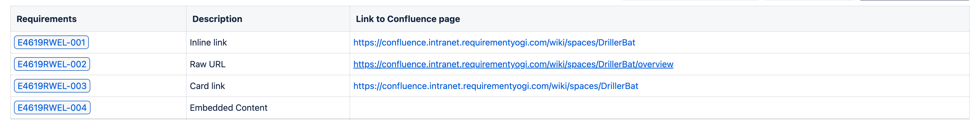This screenshot has width=980, height=134.
Task: Select the 'Raw URL' description text
Action: (x=207, y=64)
